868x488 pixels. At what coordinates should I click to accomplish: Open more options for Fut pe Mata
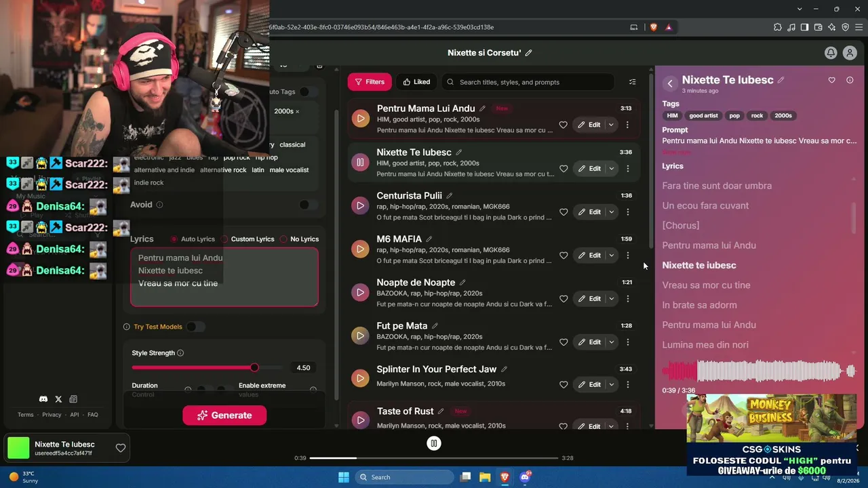(x=627, y=342)
